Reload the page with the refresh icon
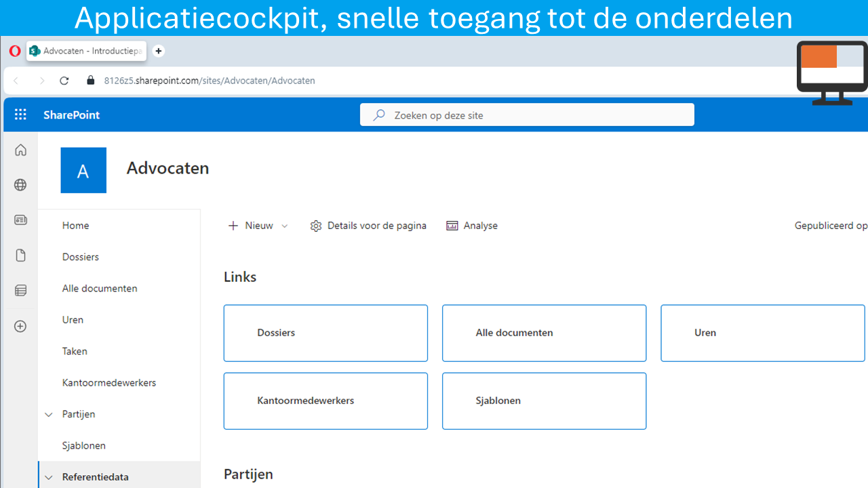 click(x=64, y=81)
